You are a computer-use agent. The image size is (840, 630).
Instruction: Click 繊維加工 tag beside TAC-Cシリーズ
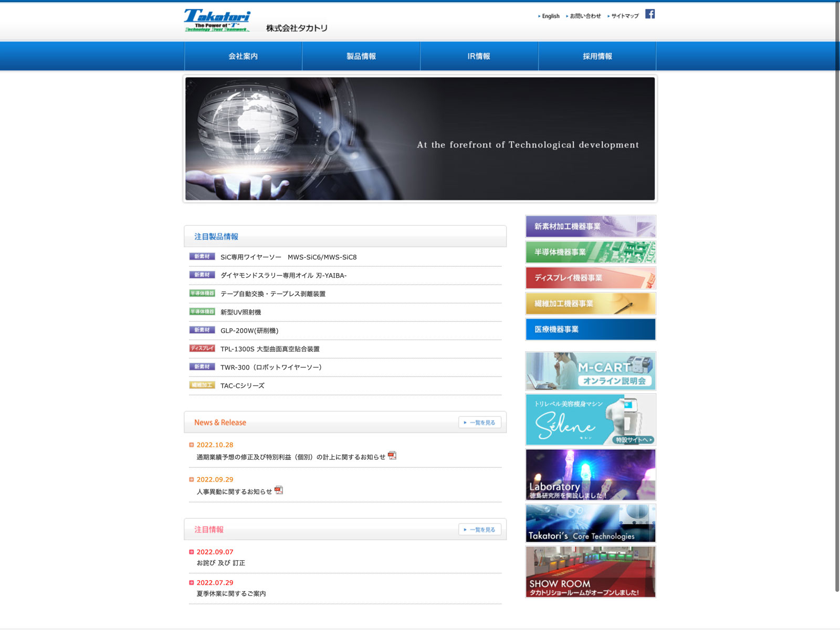tap(202, 385)
